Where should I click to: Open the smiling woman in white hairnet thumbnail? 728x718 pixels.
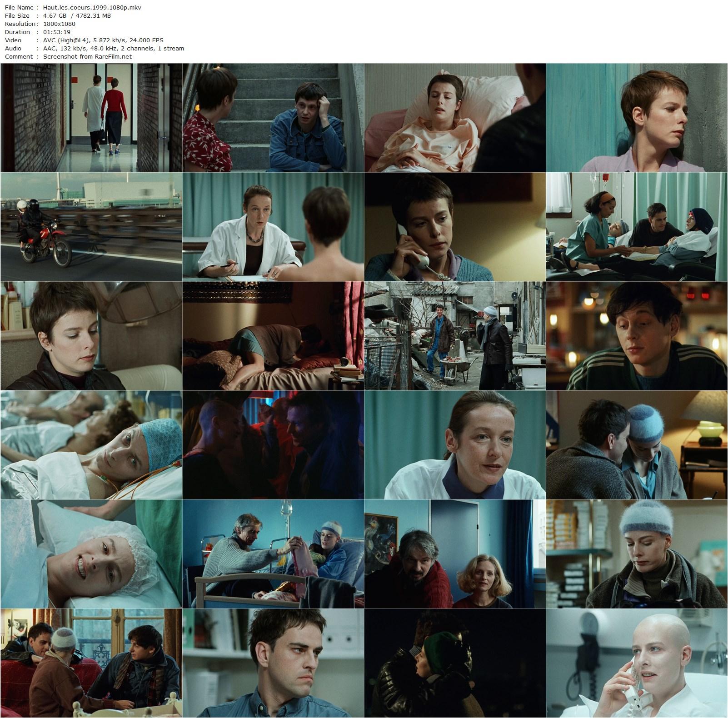point(91,554)
